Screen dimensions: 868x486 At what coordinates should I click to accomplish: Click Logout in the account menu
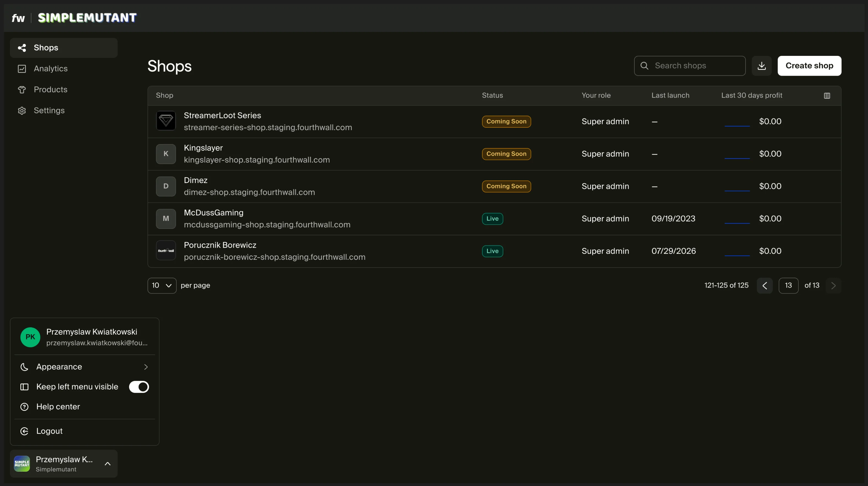(x=84, y=432)
